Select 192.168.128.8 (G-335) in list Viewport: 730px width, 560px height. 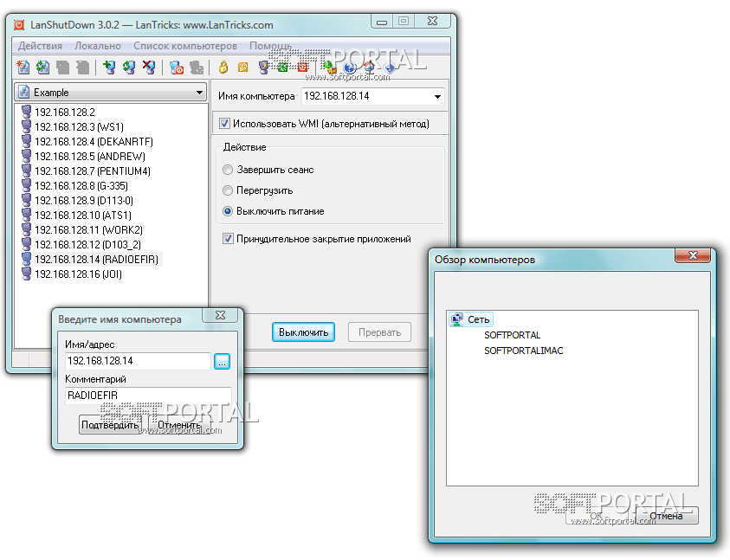tap(81, 186)
